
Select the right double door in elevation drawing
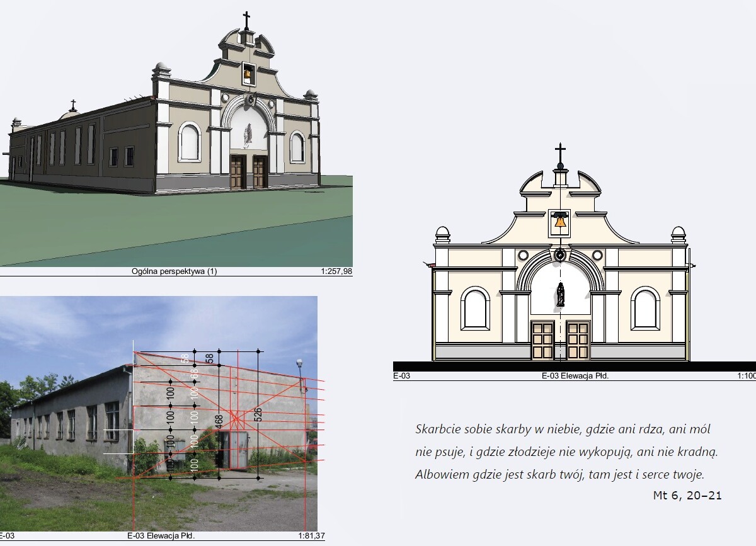coord(578,340)
